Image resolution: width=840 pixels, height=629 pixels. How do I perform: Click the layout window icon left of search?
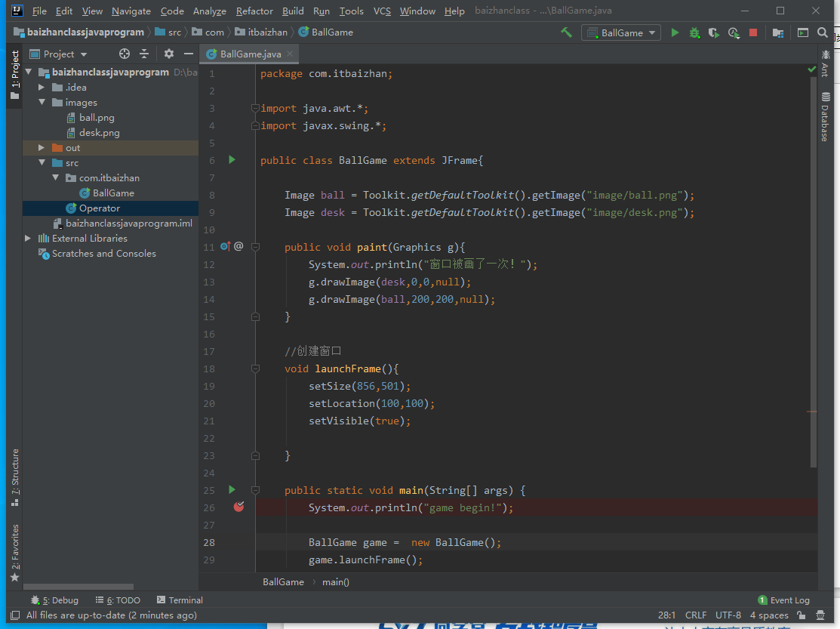(802, 32)
